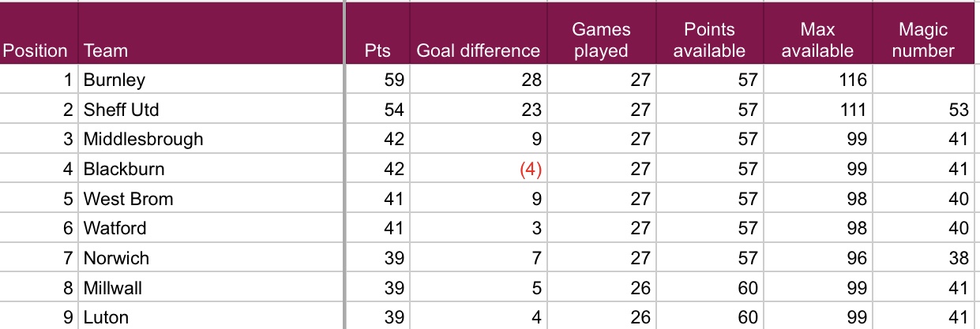
Task: Click the Position column header
Action: [36, 51]
